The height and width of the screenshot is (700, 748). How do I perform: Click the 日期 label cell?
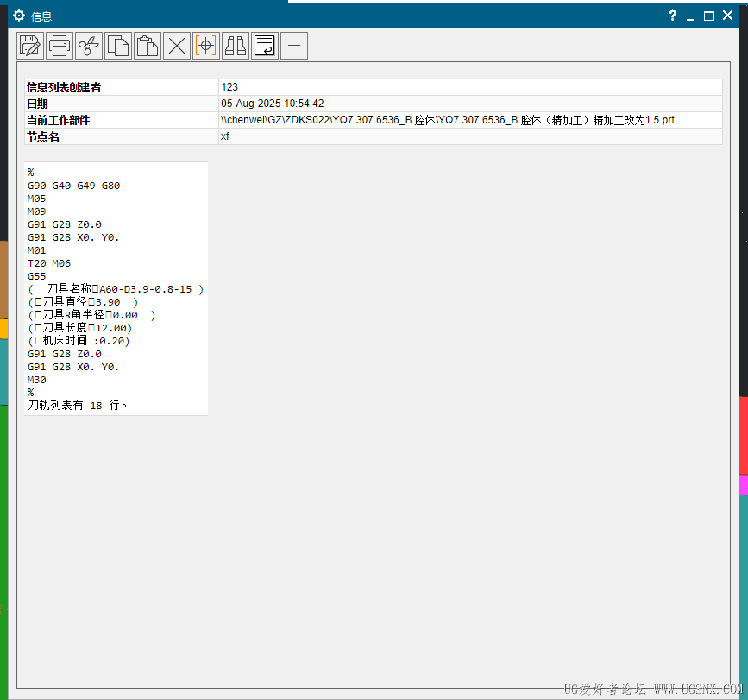[x=122, y=104]
